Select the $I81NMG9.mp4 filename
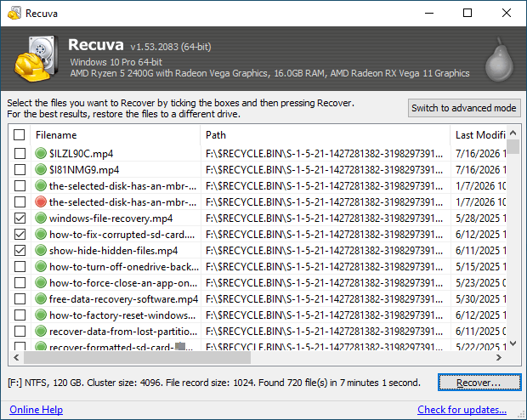Viewport: 527px width, 420px height. click(84, 170)
